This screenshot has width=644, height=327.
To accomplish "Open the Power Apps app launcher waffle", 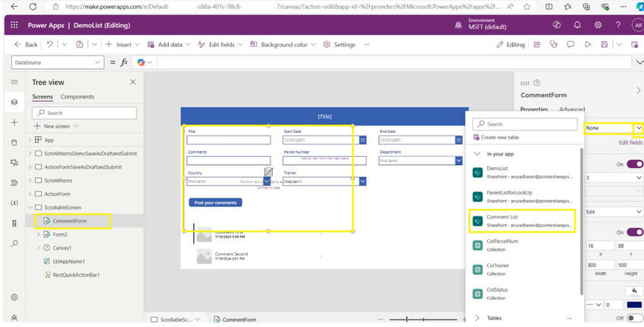I will (x=14, y=25).
